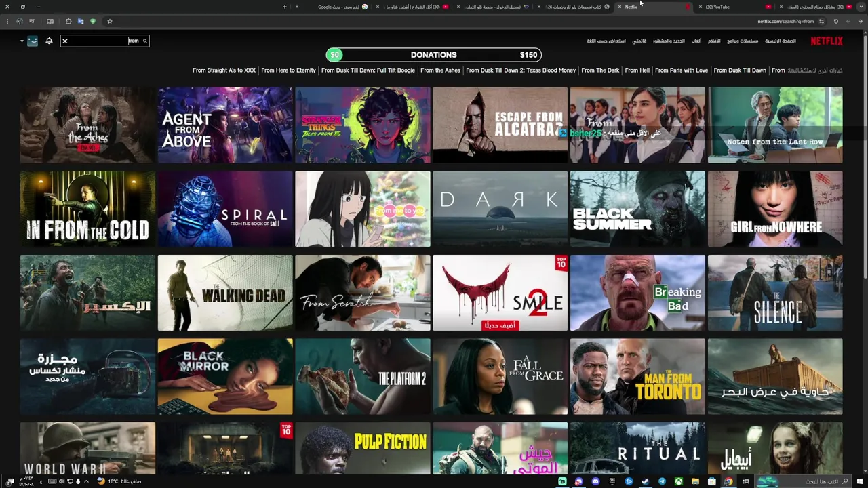Open قائمتي nav link
Viewport: 868px width, 488px height.
[x=639, y=41]
